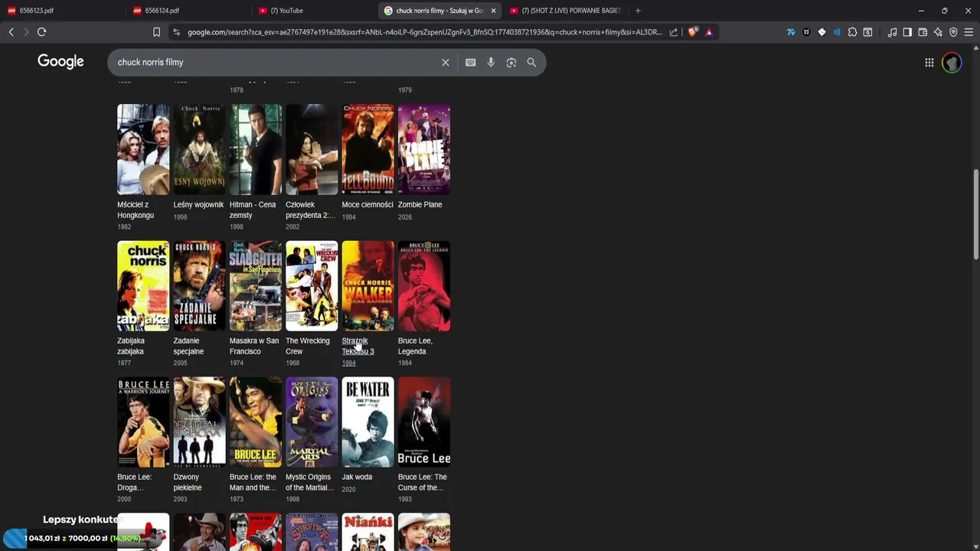
Task: Open a new tab with plus button
Action: [638, 11]
